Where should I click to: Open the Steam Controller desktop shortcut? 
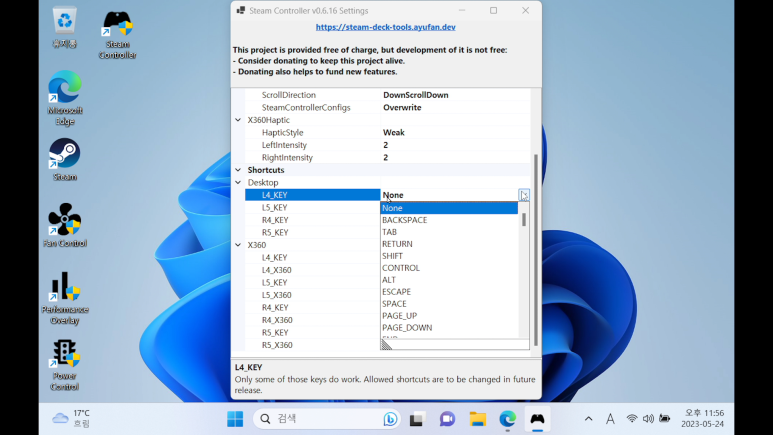tap(117, 34)
